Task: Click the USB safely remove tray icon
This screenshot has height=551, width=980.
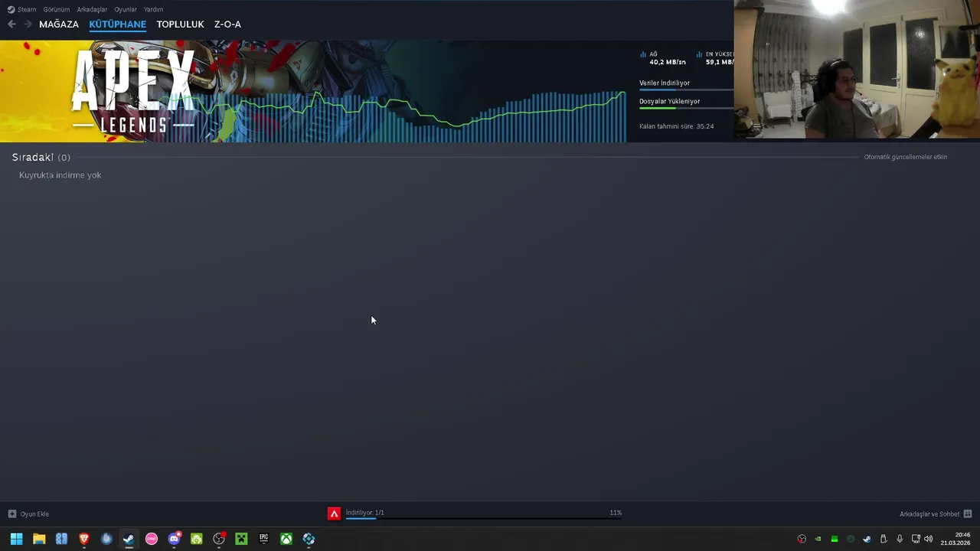Action: tap(883, 539)
